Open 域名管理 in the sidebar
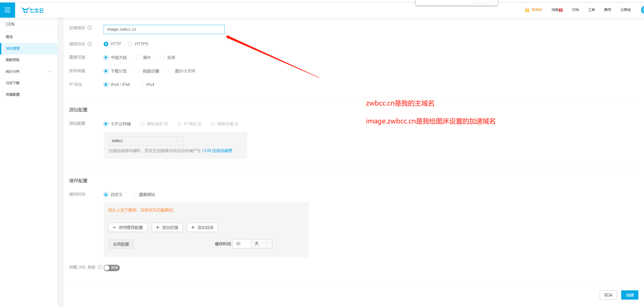 [29, 48]
